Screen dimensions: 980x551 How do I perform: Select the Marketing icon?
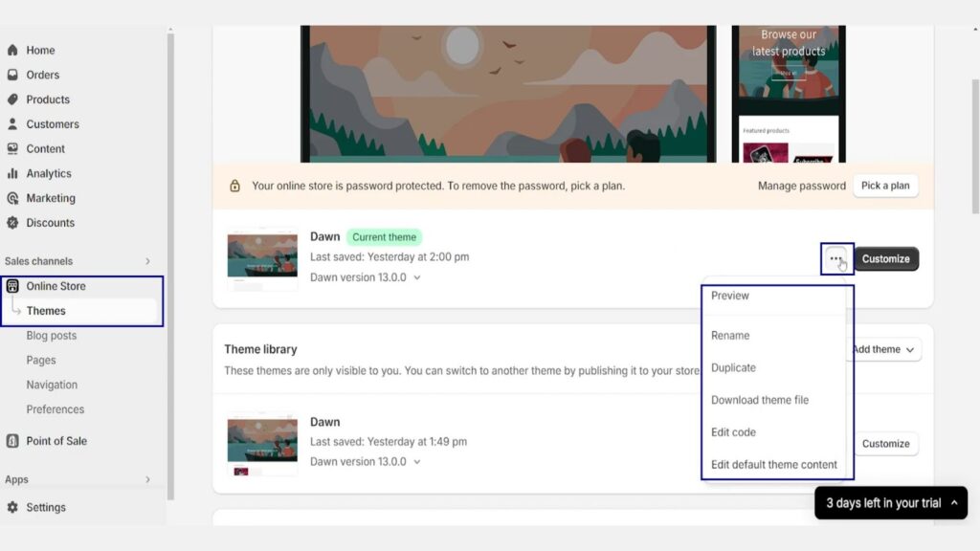pos(13,198)
